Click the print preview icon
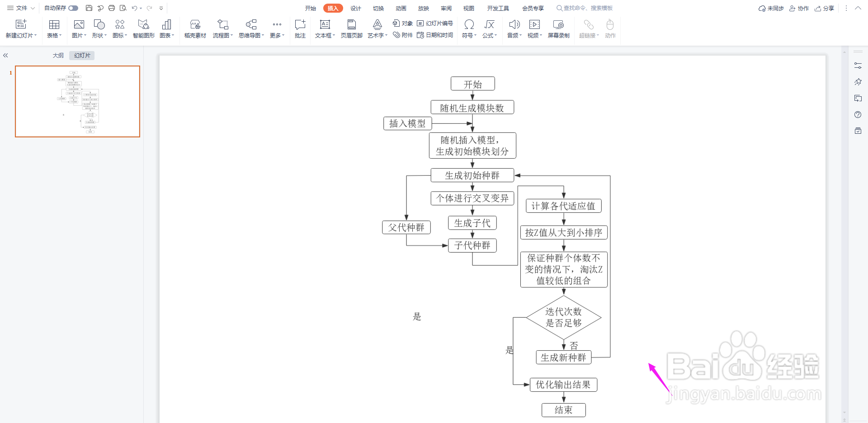The width and height of the screenshot is (868, 423). (x=123, y=8)
